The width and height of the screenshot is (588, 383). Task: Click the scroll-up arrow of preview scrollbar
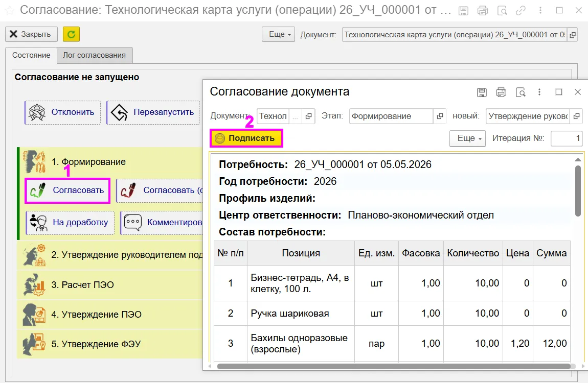(578, 160)
